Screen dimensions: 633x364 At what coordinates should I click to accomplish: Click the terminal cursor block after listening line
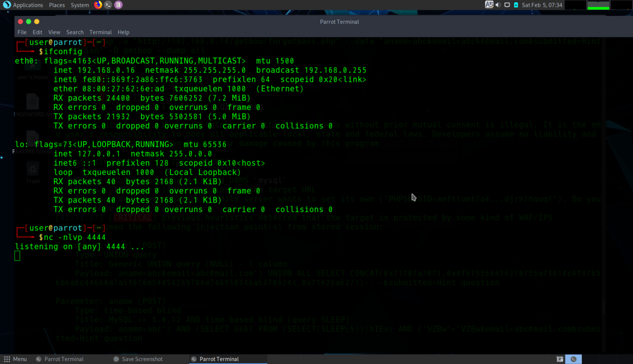pyautogui.click(x=17, y=256)
